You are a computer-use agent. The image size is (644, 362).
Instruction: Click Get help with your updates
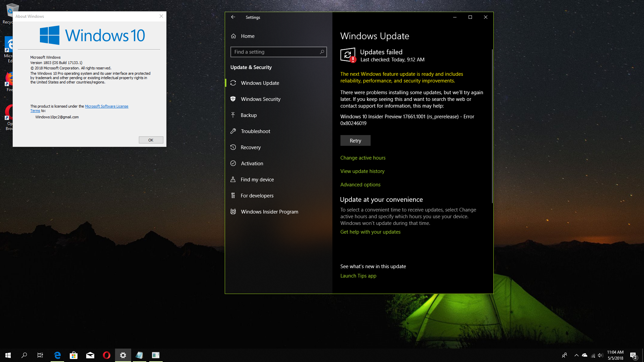tap(370, 232)
